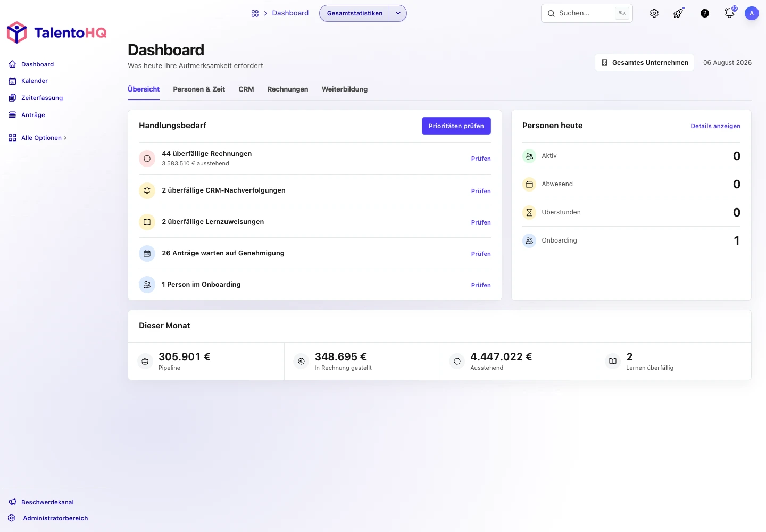Click the In Rechnung gestellt euro icon
The image size is (766, 532).
[x=301, y=361]
